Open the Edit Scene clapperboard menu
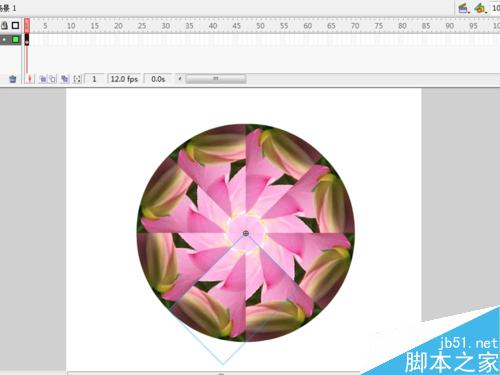This screenshot has width=500, height=375. [x=463, y=8]
